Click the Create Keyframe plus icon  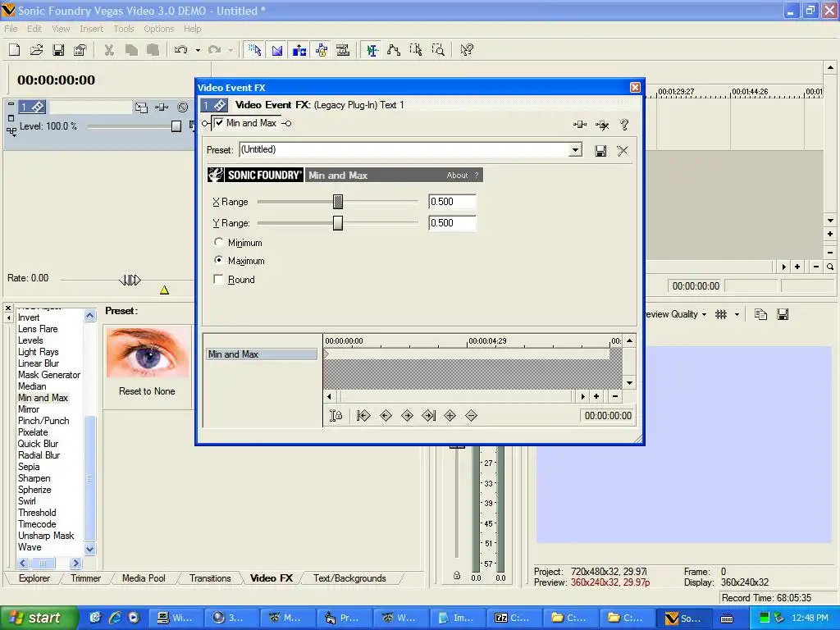pos(450,416)
